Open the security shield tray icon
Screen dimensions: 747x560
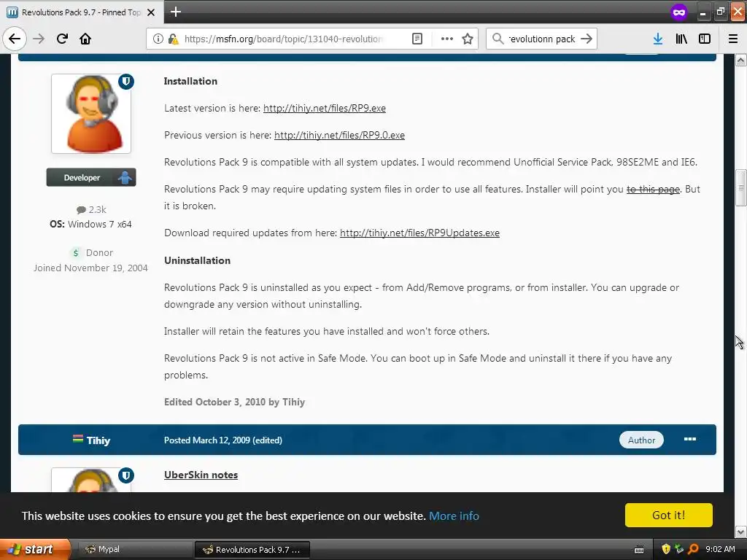pyautogui.click(x=666, y=549)
